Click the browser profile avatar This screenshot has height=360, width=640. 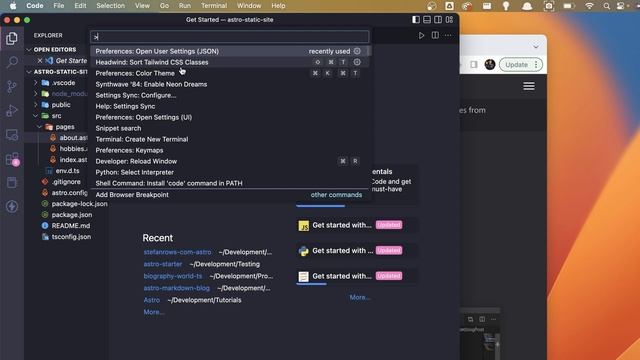pyautogui.click(x=490, y=64)
